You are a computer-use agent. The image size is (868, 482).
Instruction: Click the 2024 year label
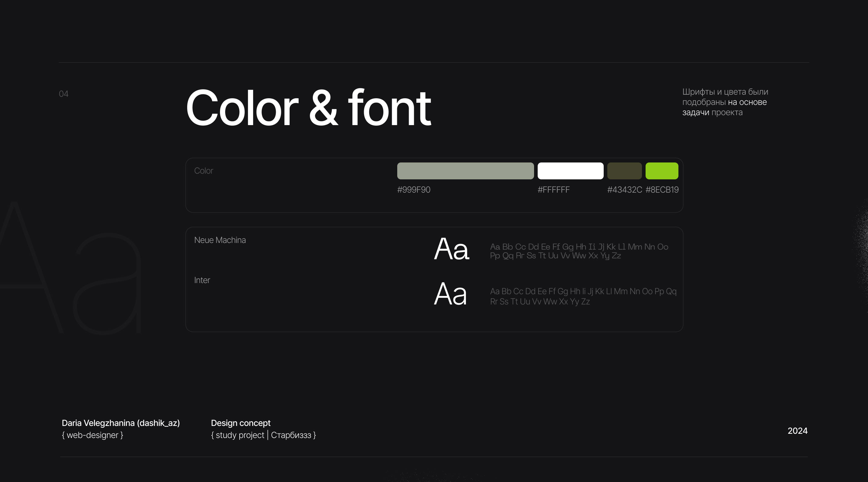coord(797,430)
